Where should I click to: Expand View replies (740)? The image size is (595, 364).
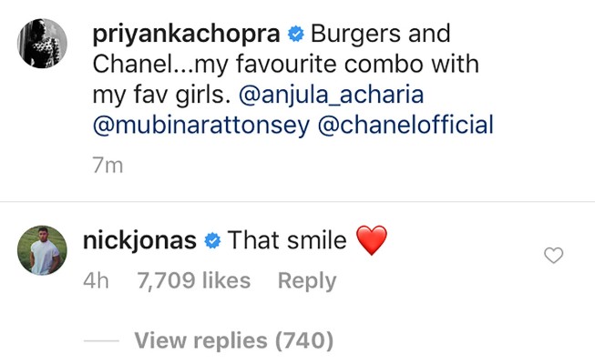pos(233,341)
